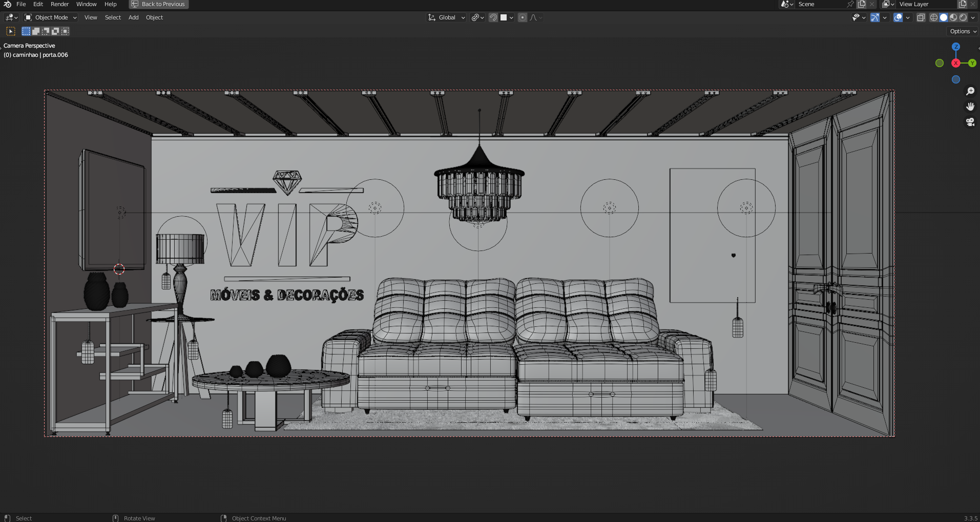This screenshot has width=980, height=522.
Task: Click the Back to Previous button
Action: point(158,4)
